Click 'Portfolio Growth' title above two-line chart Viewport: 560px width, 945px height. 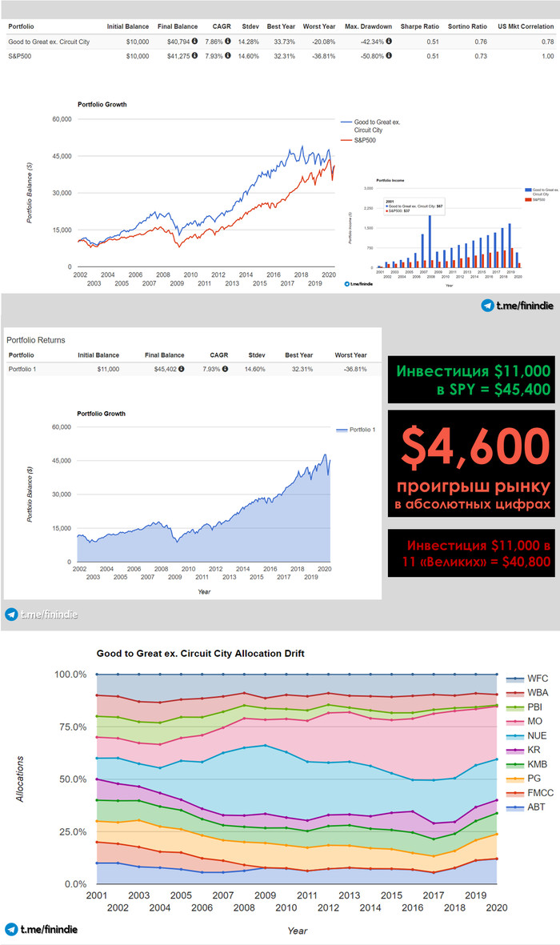102,104
